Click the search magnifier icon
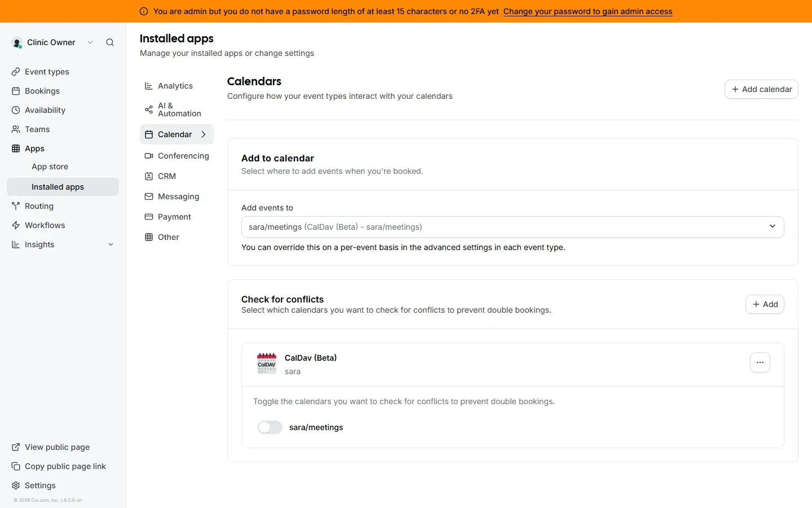Screen dimensions: 812x508 click(x=110, y=42)
